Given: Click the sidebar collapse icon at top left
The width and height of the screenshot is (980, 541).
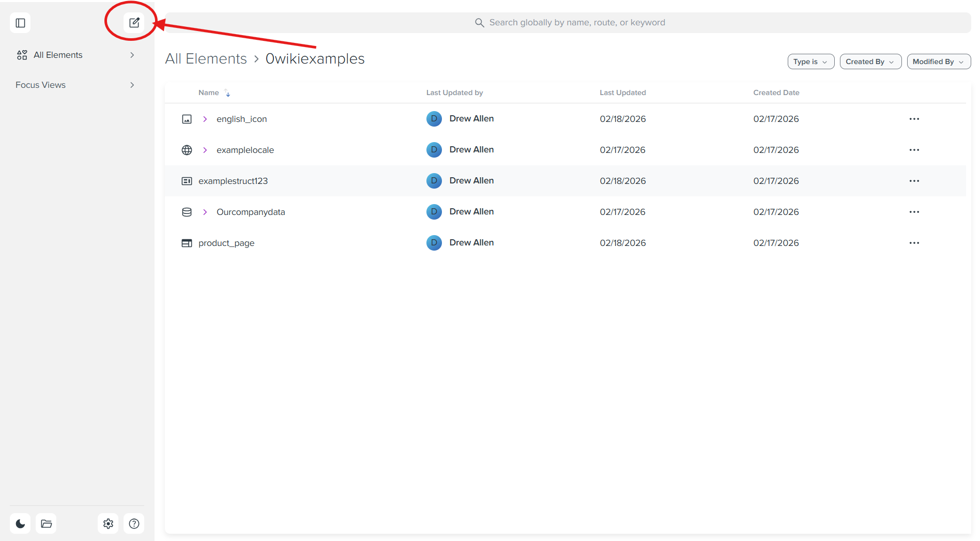Looking at the screenshot, I should click(x=20, y=22).
